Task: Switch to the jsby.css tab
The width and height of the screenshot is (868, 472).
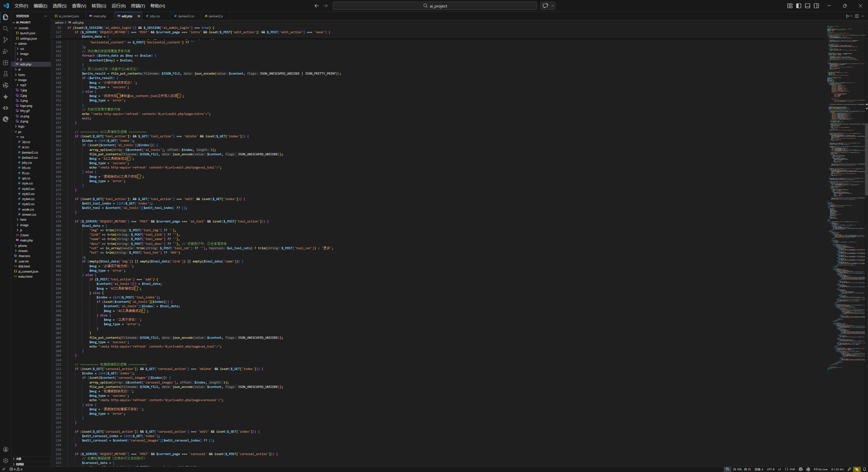Action: [154, 16]
